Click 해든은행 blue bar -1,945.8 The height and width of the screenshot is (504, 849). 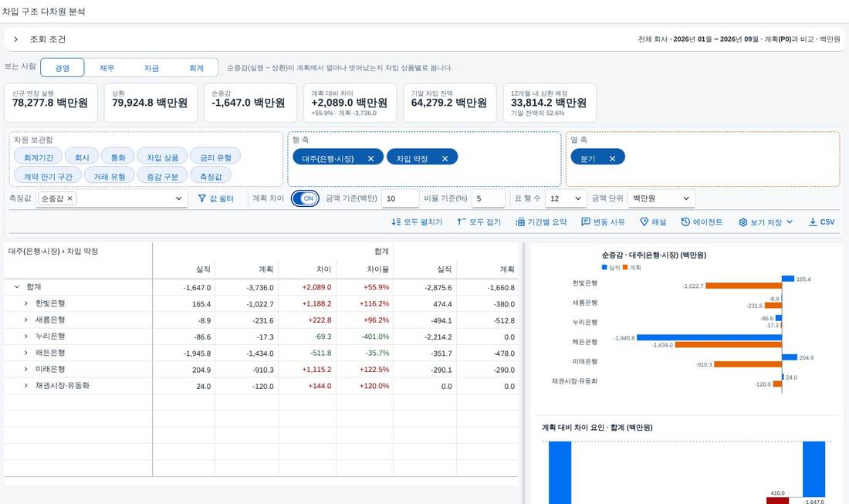[709, 337]
